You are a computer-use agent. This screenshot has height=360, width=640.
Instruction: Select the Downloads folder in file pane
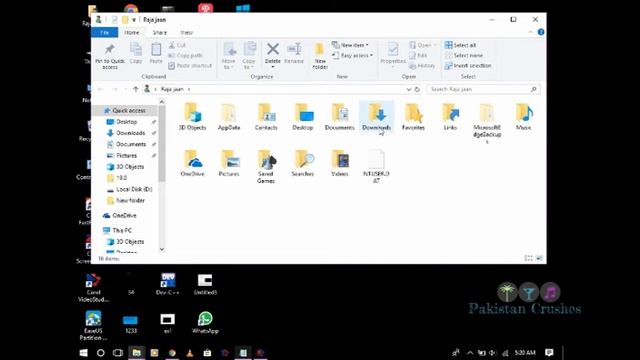(377, 117)
